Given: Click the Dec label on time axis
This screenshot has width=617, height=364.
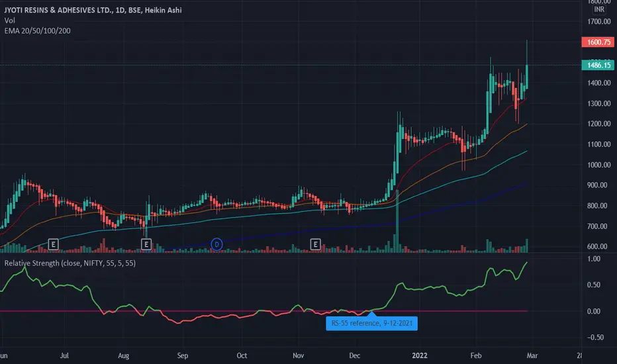Looking at the screenshot, I should tap(355, 355).
